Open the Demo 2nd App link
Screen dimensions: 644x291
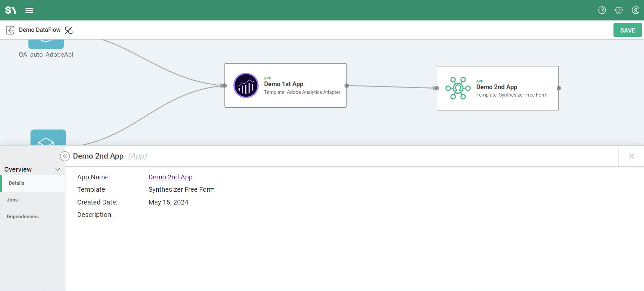[x=170, y=177]
